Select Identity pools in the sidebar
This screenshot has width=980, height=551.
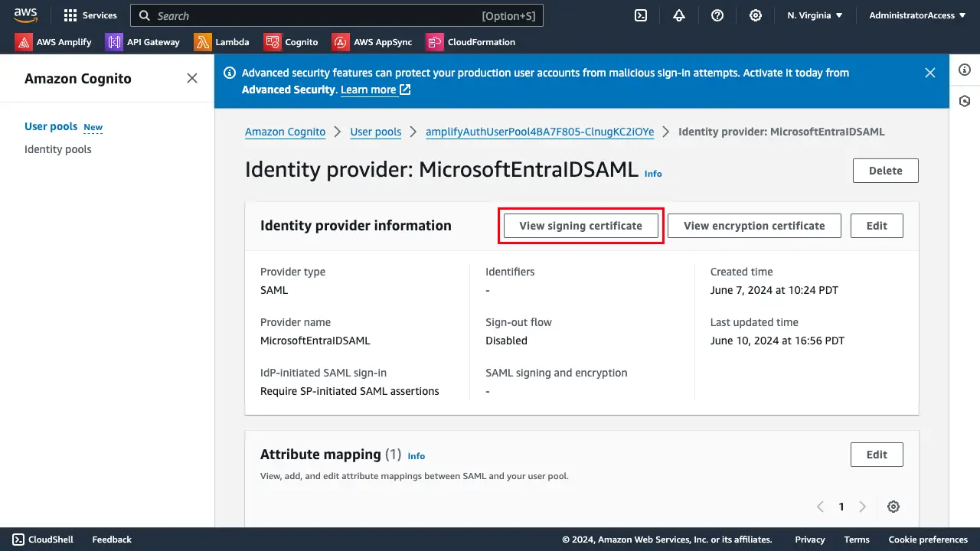tap(58, 149)
